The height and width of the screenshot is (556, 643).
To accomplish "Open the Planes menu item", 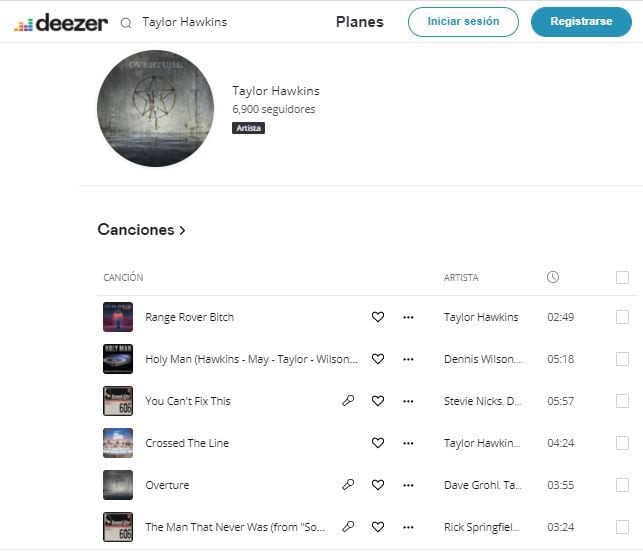I will (x=359, y=22).
